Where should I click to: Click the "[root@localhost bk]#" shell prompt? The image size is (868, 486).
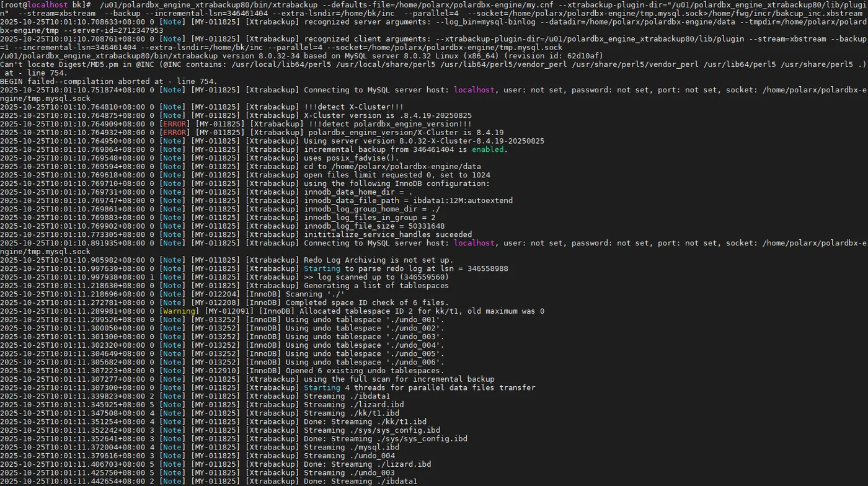pos(46,4)
